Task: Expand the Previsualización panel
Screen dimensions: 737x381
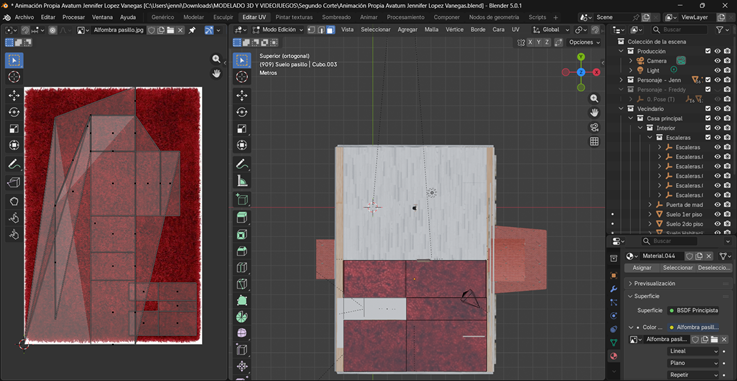Action: click(x=630, y=283)
